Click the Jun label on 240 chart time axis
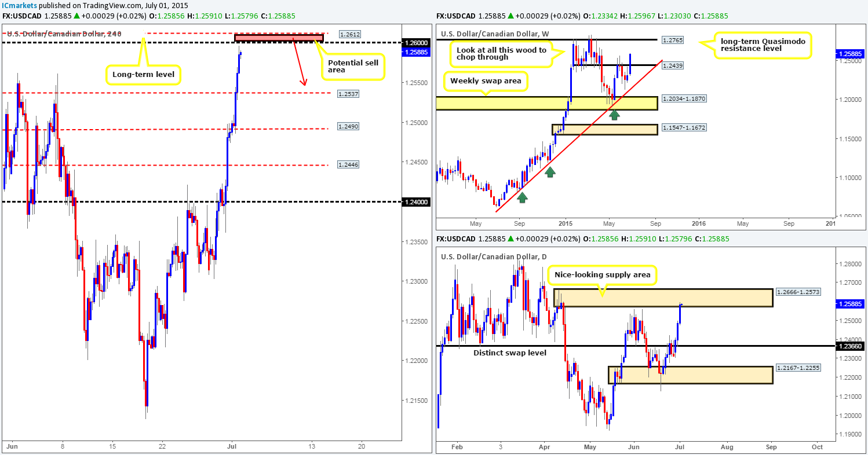The width and height of the screenshot is (868, 455). 11,446
